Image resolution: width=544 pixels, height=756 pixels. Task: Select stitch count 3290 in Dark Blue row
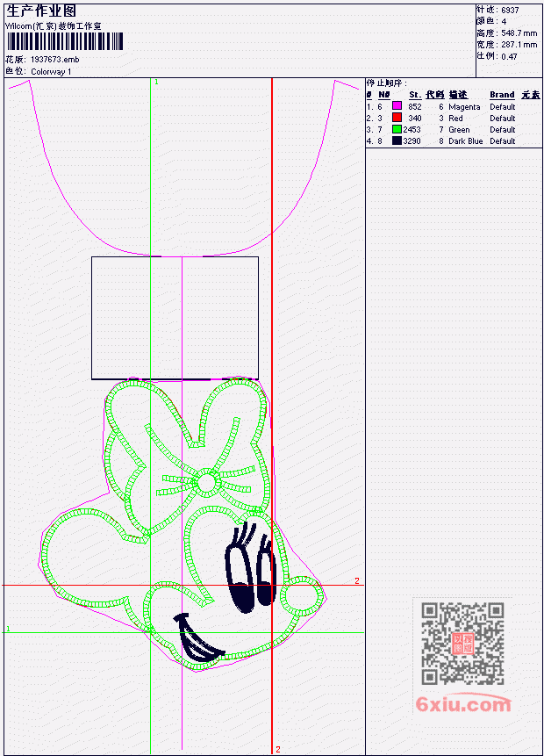click(x=412, y=141)
